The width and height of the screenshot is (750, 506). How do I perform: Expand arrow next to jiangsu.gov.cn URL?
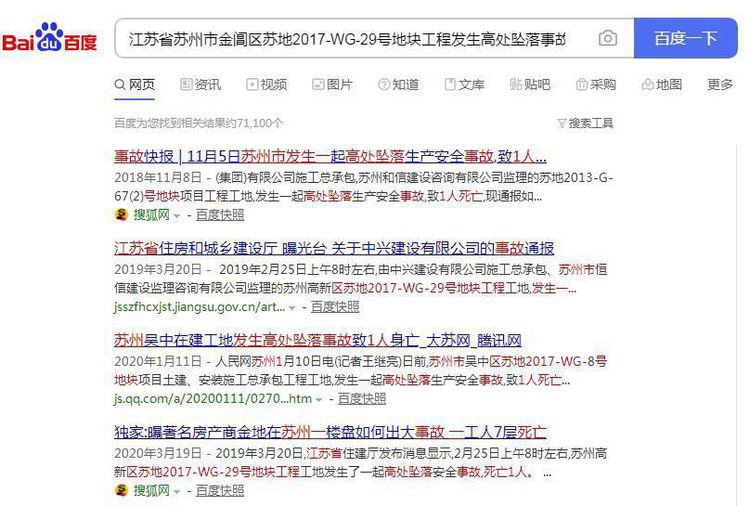point(292,308)
